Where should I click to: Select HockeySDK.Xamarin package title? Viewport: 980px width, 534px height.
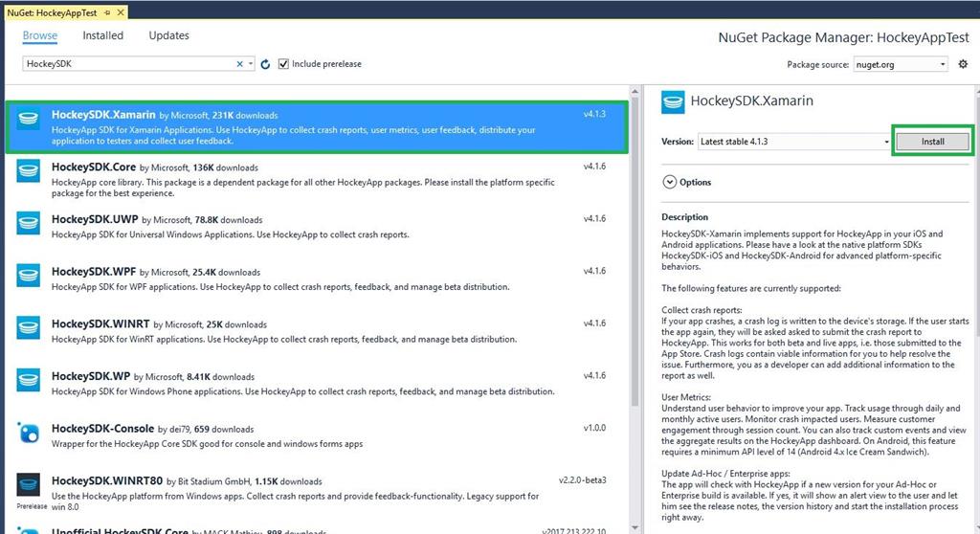coord(103,115)
